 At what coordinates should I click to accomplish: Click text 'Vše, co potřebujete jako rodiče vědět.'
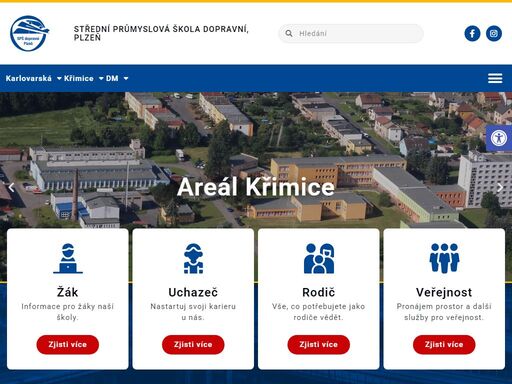pyautogui.click(x=319, y=312)
